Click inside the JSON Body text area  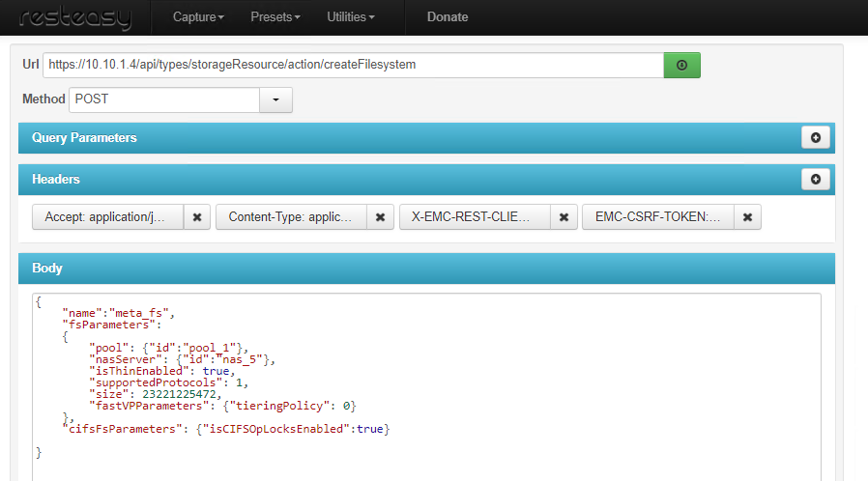click(426, 386)
